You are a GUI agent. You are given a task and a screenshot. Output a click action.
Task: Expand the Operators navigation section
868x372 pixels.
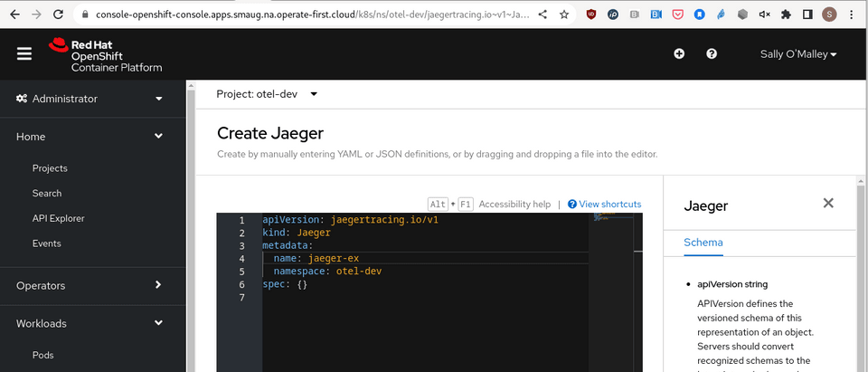click(90, 285)
